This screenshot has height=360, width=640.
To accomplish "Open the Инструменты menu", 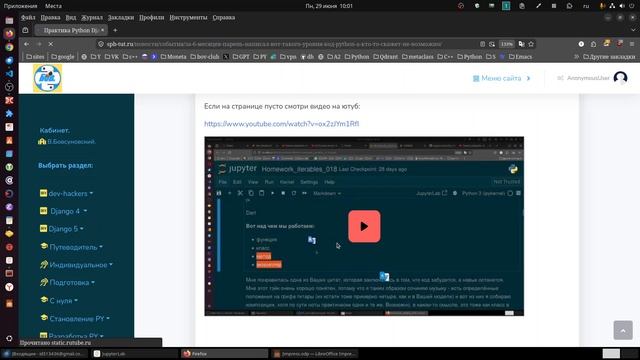I will 188,18.
